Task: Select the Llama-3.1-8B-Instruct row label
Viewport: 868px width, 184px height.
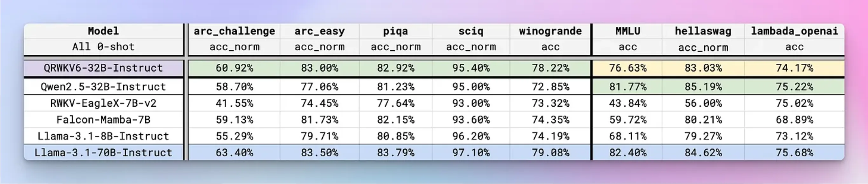Action: click(x=103, y=136)
